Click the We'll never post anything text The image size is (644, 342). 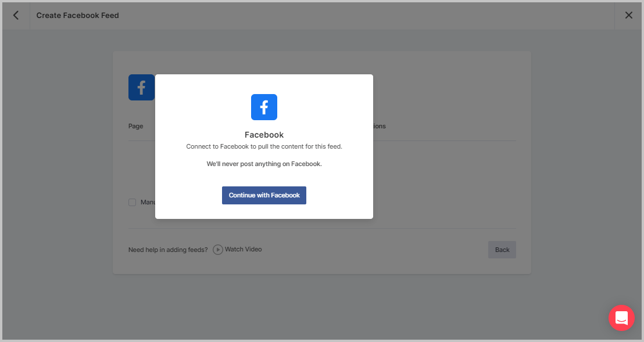264,163
